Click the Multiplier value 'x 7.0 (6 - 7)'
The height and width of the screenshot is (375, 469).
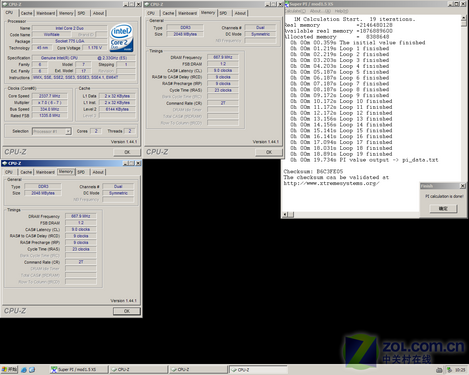point(50,103)
